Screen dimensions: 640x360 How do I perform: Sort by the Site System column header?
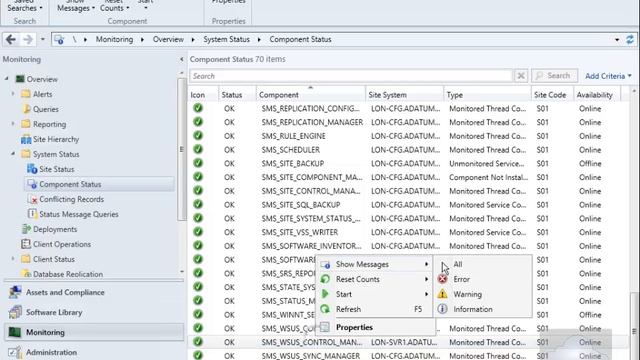404,95
